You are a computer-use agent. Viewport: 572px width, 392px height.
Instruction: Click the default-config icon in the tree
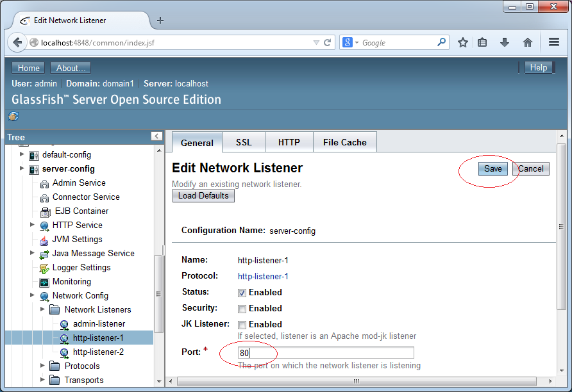click(x=34, y=156)
